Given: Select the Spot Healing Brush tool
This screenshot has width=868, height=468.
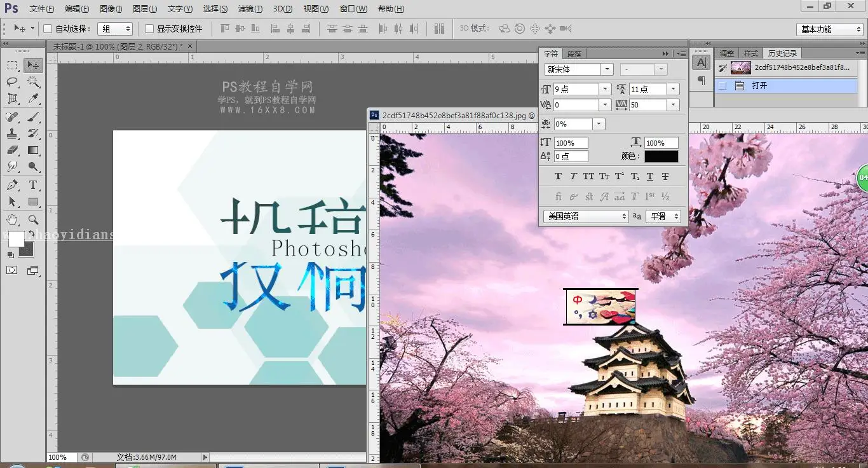Looking at the screenshot, I should click(12, 116).
